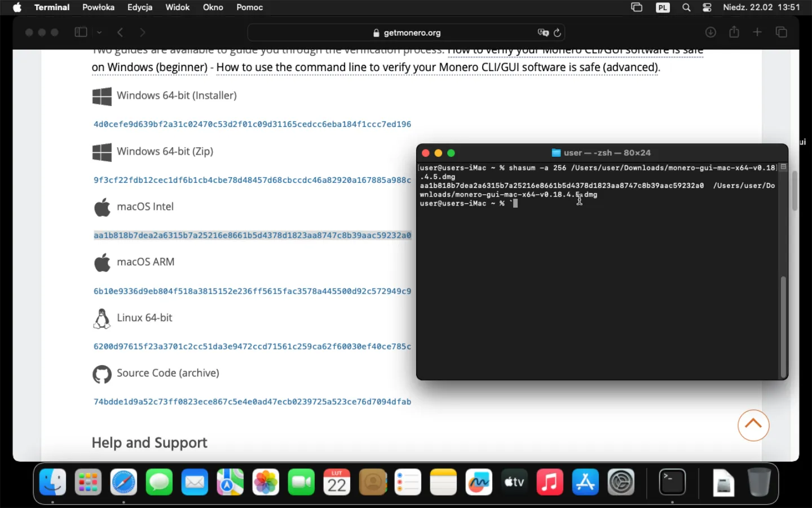Go back in Safari

coord(120,32)
